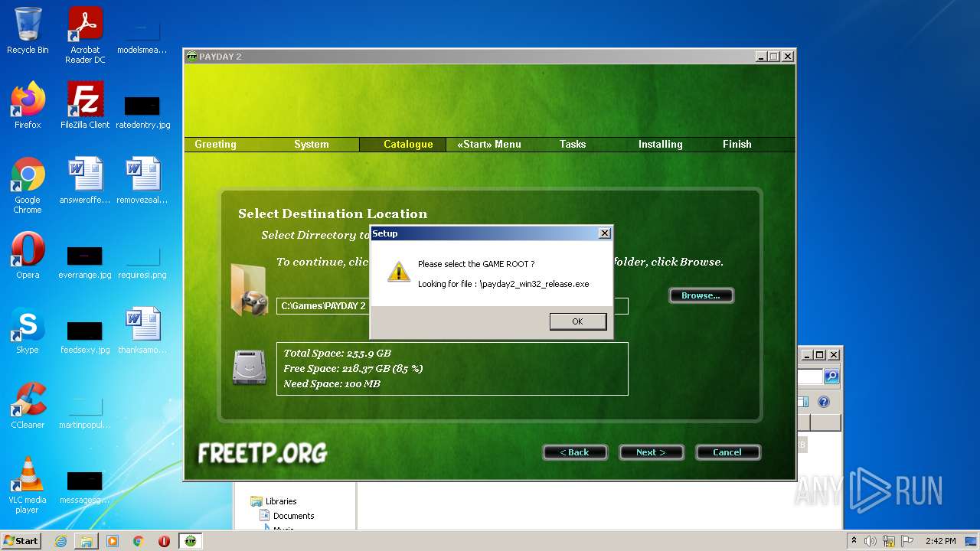Screen dimensions: 980x551
Task: Click OK in the Setup dialog
Action: (577, 321)
